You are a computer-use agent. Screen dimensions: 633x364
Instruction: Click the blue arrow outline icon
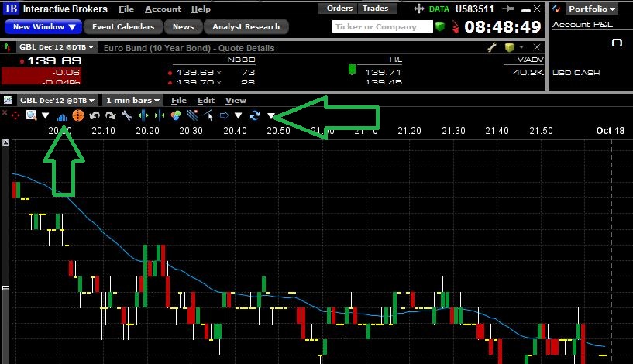[x=224, y=116]
